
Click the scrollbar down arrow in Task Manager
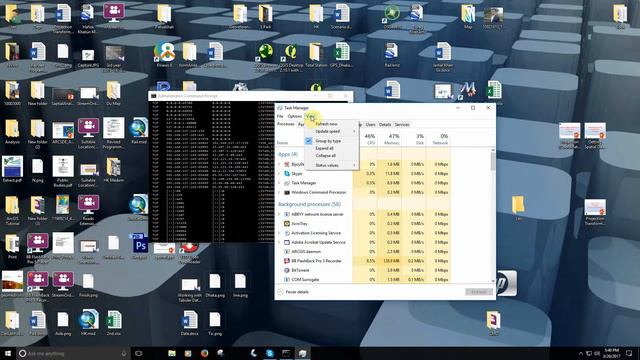pyautogui.click(x=493, y=281)
